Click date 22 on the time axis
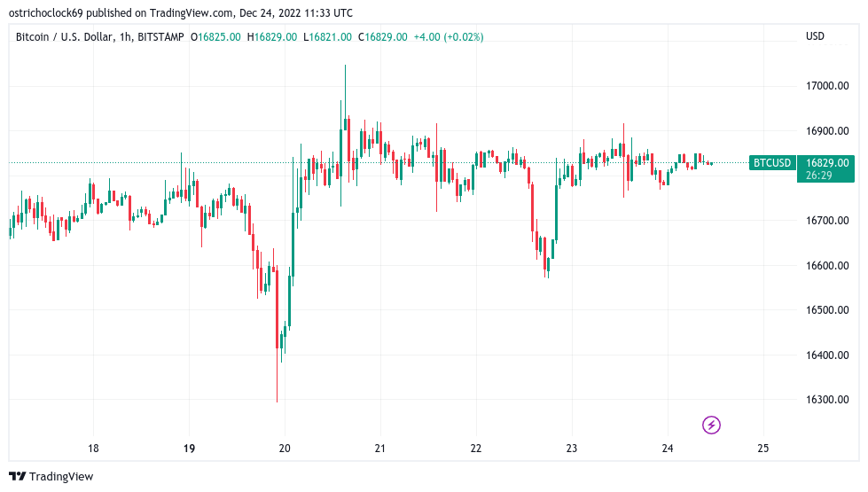The image size is (868, 492). point(476,448)
